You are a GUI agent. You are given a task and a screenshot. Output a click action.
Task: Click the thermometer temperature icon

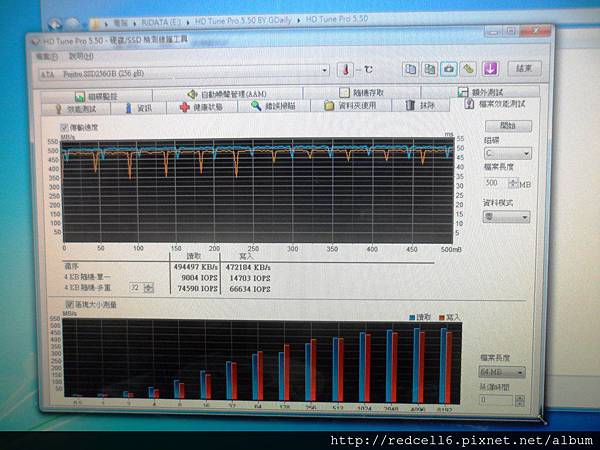pos(345,70)
